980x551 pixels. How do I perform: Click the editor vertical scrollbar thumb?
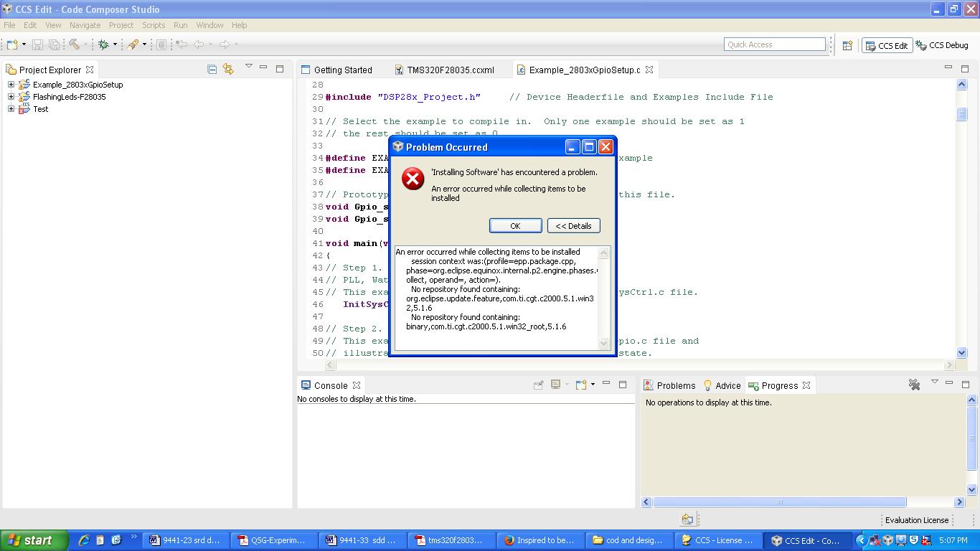pos(961,114)
